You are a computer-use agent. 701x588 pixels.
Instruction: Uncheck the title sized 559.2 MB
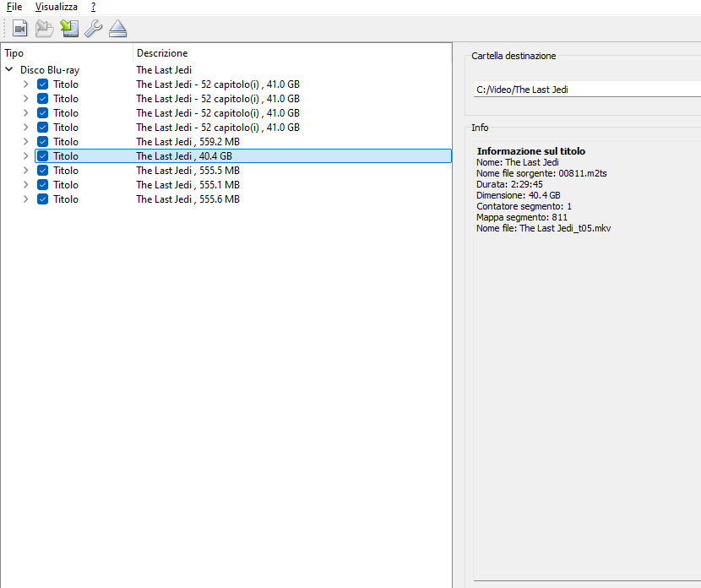pos(42,142)
